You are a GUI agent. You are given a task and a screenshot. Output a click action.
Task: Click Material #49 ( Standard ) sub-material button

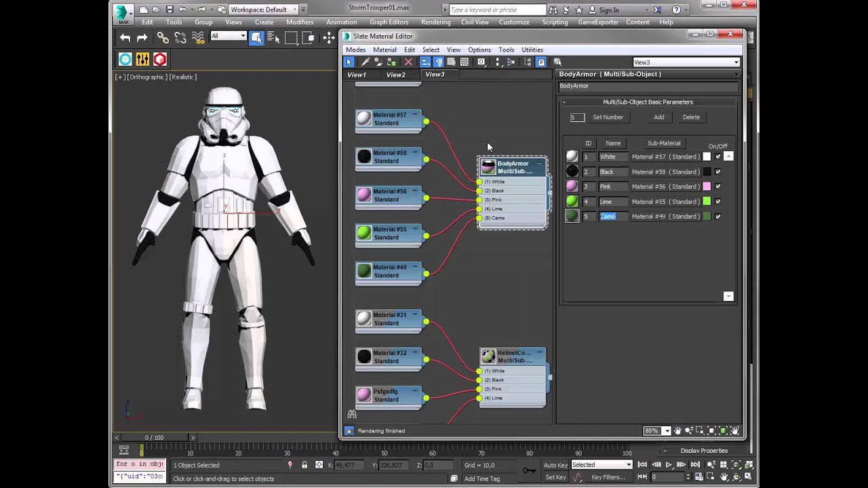665,216
